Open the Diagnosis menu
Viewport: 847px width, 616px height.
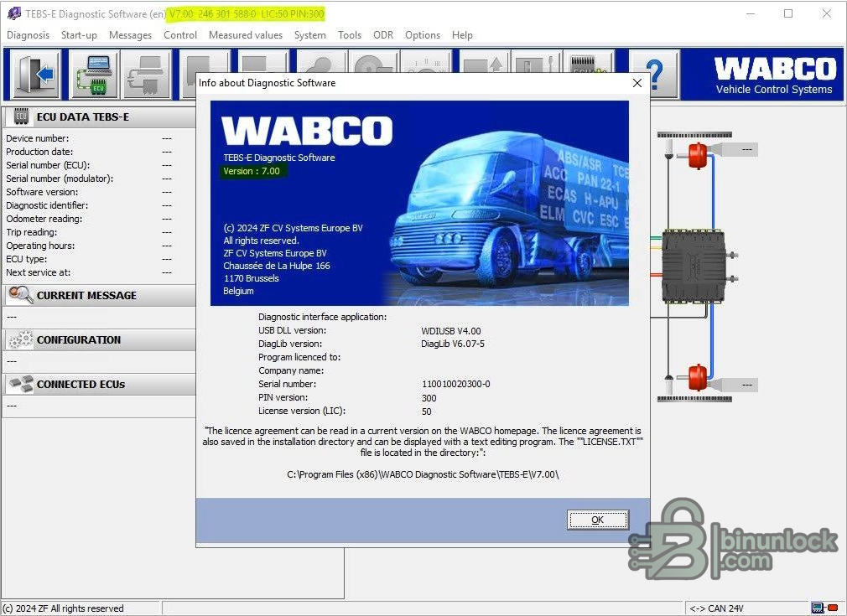point(28,35)
